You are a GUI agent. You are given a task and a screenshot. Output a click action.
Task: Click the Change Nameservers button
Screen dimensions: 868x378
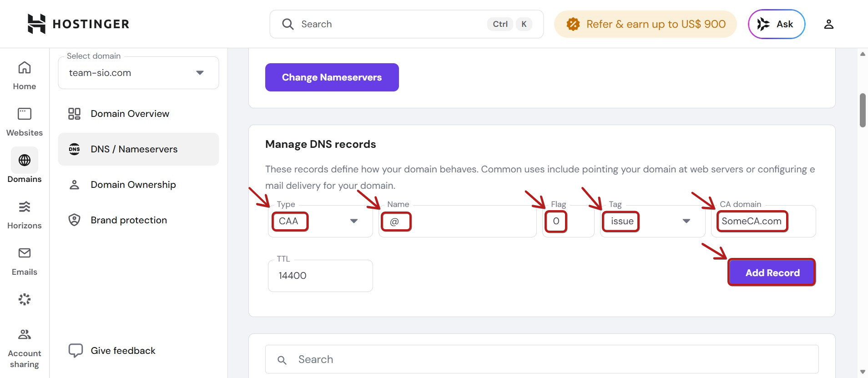point(332,77)
